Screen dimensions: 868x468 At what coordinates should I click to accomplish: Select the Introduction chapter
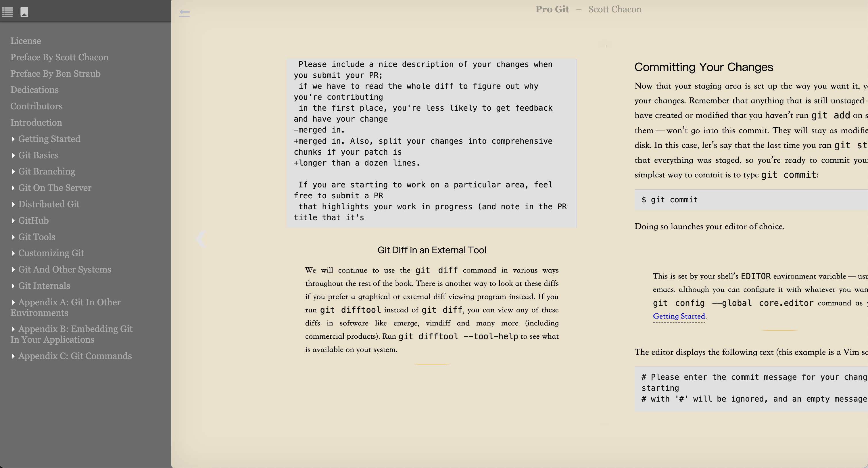(36, 122)
